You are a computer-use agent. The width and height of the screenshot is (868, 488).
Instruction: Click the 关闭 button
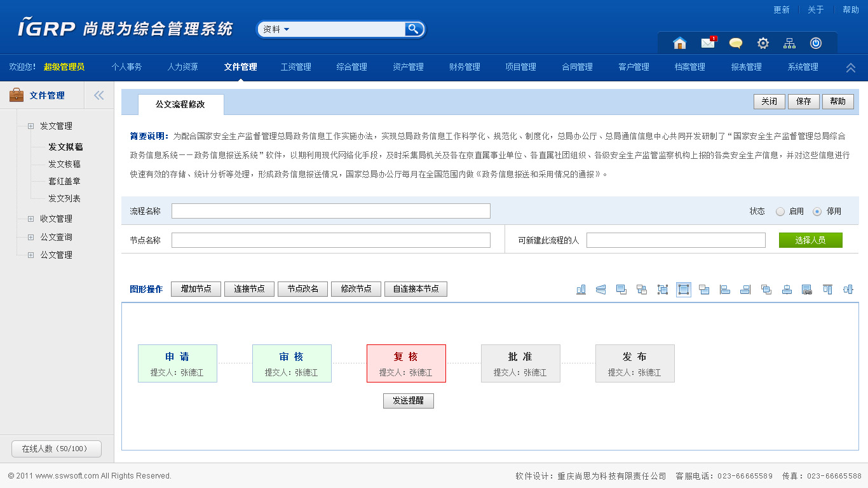tap(770, 102)
